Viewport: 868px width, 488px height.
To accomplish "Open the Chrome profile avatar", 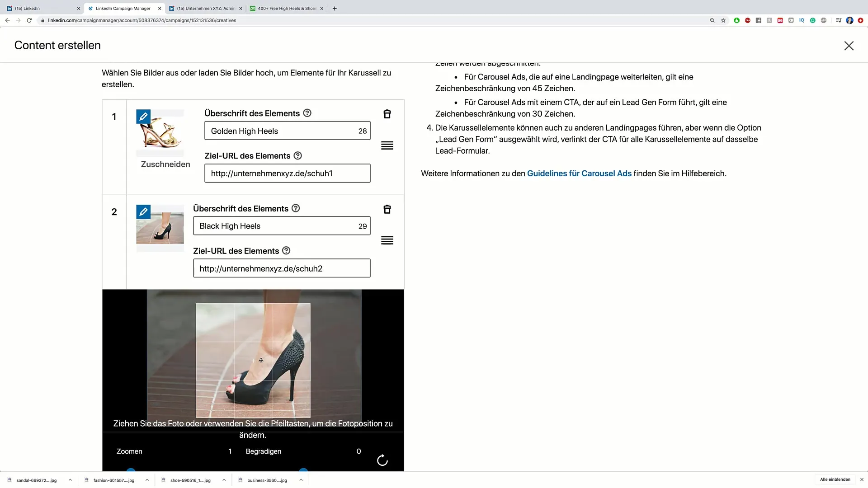I will [850, 20].
